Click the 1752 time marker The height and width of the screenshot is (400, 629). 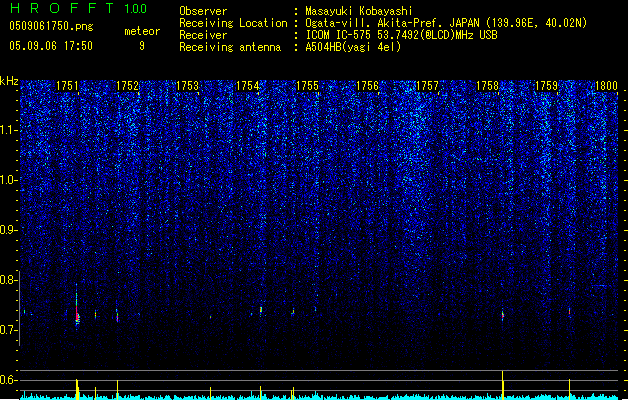127,86
